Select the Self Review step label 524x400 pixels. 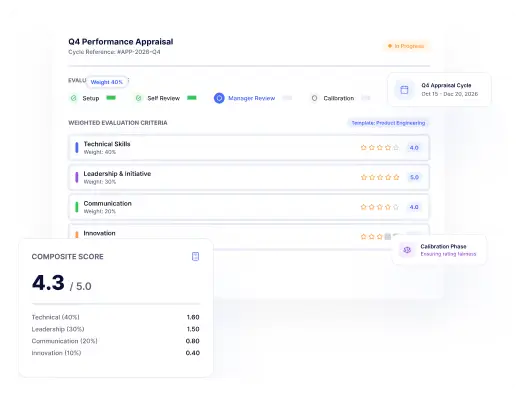tap(164, 98)
